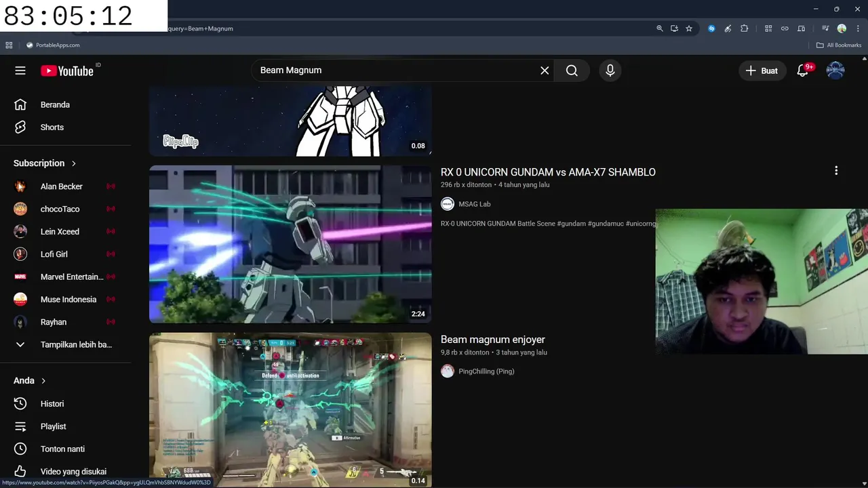This screenshot has height=488, width=868.
Task: Open the Chrome apps grid icon
Action: click(9, 45)
